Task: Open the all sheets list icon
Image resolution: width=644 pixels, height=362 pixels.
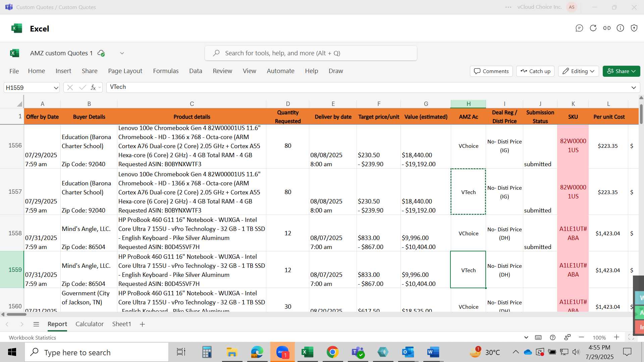Action: click(x=36, y=324)
